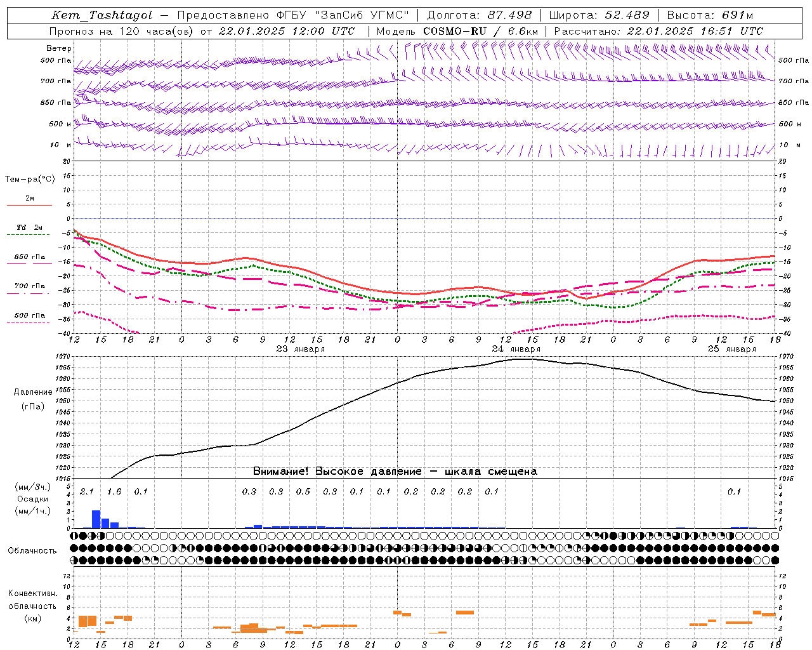Click the calculation time Рассчитано: 22.01.2025 16:51 UTC
The height and width of the screenshot is (650, 812).
pos(658,31)
